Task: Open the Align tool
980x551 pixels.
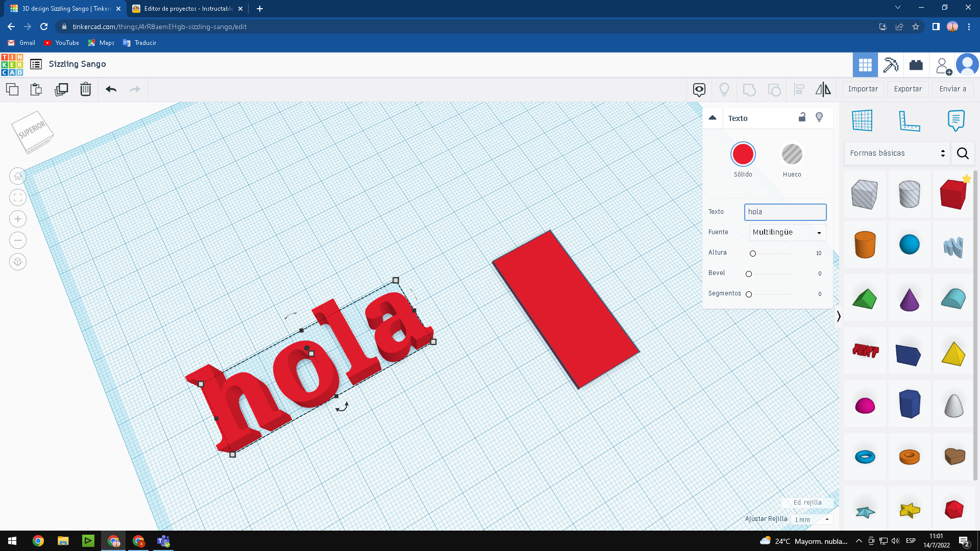Action: point(799,90)
